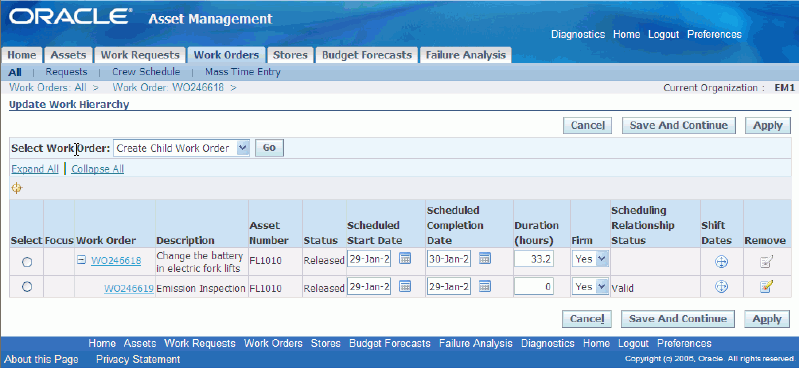Switch to the Home tab
The width and height of the screenshot is (799, 368).
click(22, 55)
